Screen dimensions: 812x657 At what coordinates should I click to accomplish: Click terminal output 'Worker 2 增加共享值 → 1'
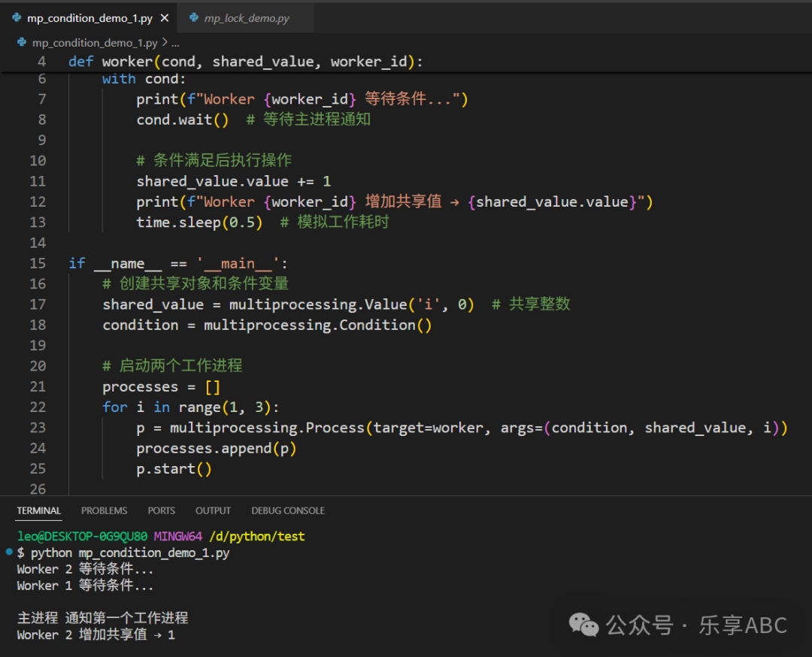95,634
